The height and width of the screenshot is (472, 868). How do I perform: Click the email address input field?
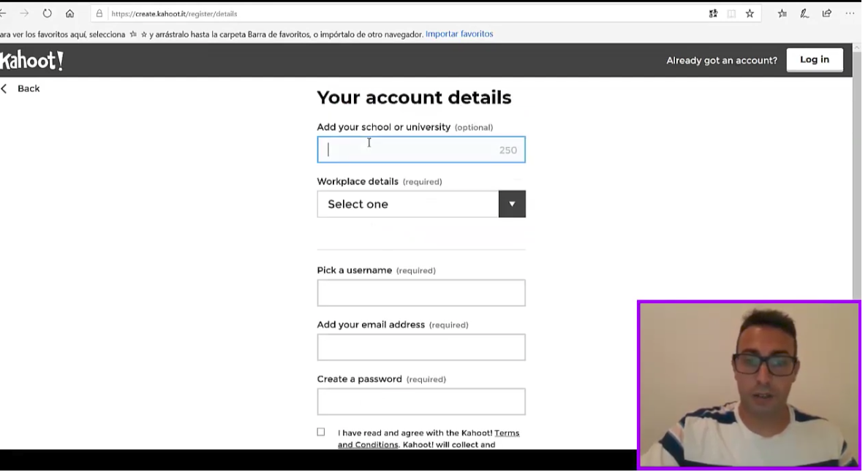(420, 347)
